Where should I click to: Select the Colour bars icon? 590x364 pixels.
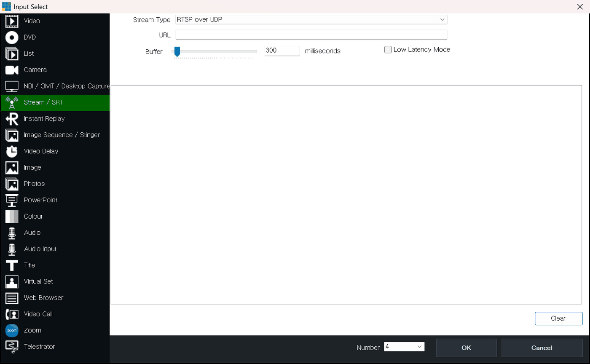click(12, 217)
